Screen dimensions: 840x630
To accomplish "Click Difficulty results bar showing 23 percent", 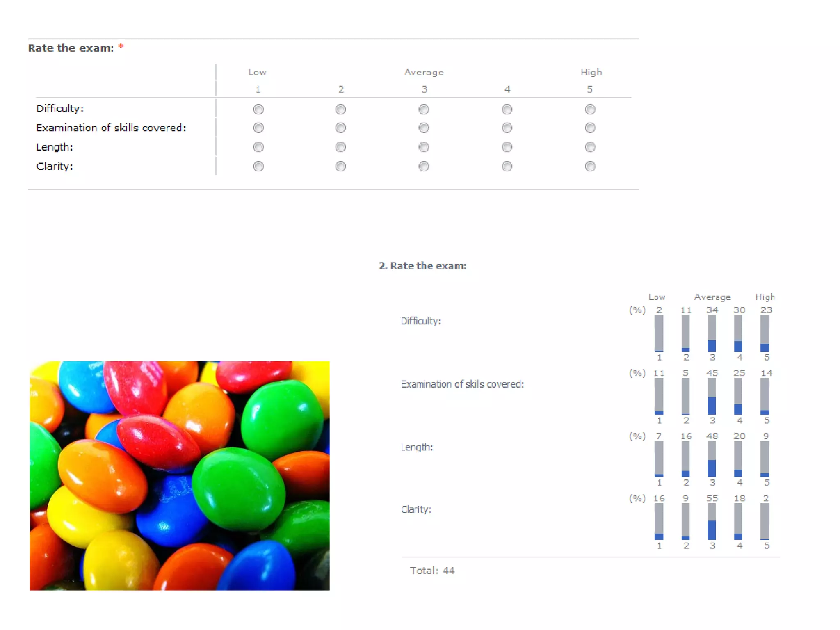I will tap(765, 333).
